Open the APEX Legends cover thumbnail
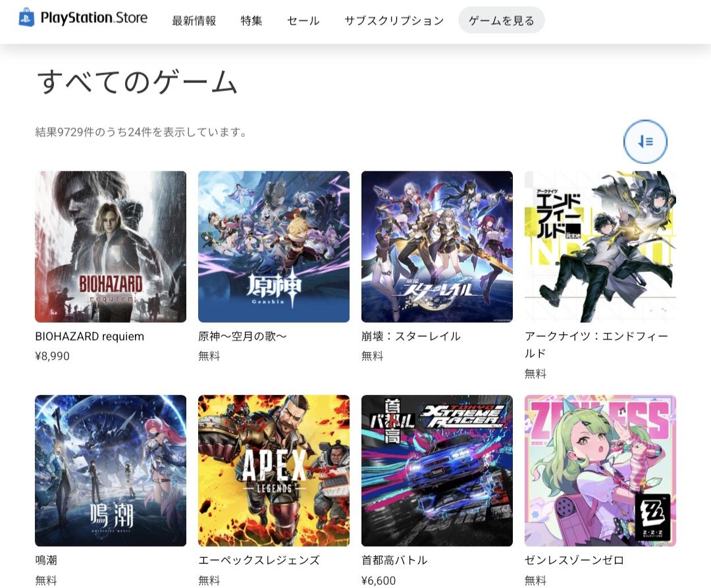 [274, 471]
